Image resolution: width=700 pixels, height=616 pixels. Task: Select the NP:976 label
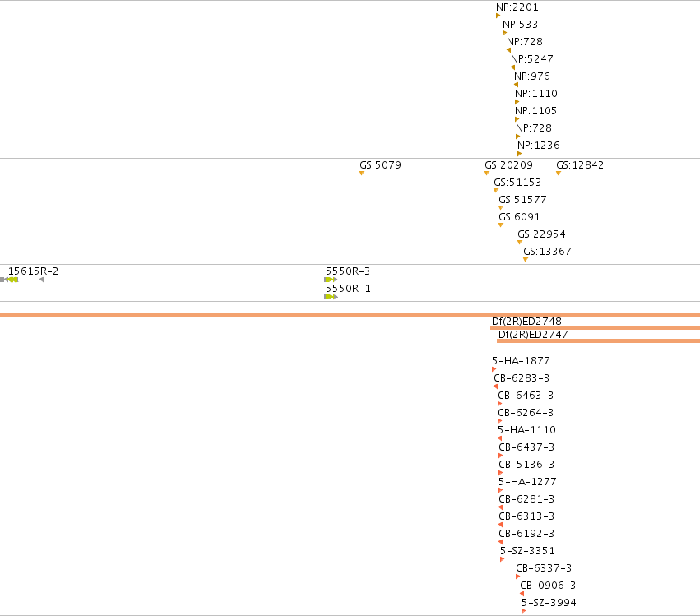tap(531, 76)
